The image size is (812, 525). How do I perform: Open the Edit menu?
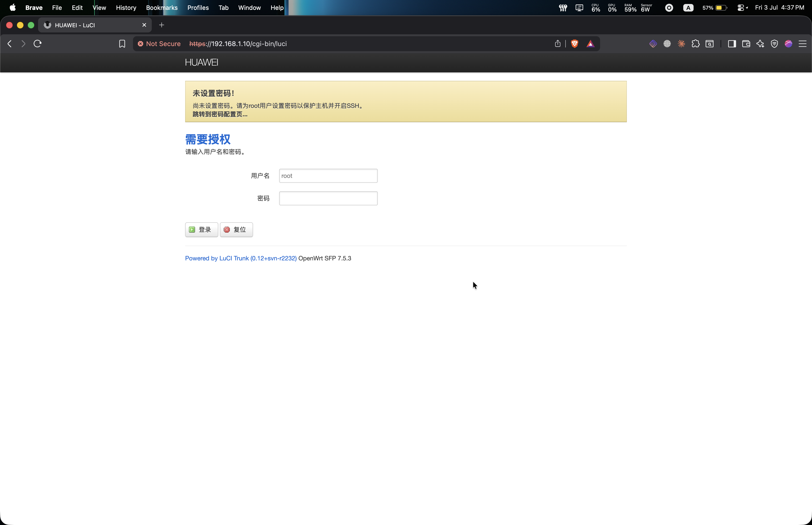pos(77,8)
